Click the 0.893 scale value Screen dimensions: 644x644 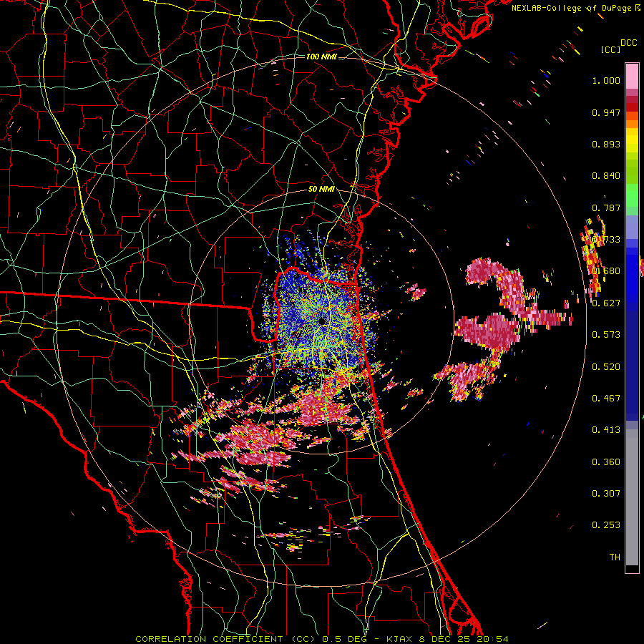tap(606, 144)
